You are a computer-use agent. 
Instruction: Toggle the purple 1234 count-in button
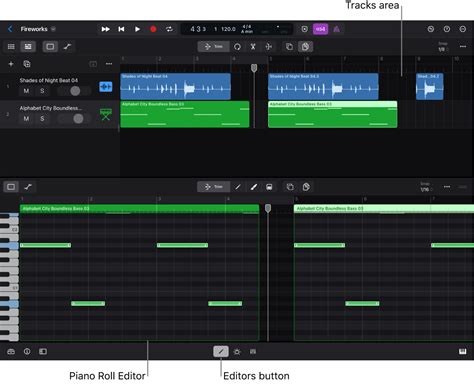tap(320, 29)
